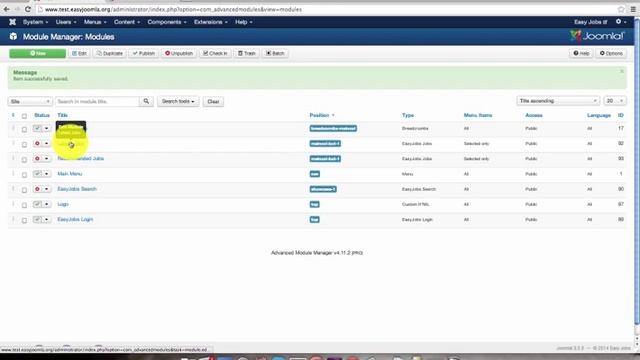Open the Help menu in the top navigation
Image resolution: width=640 pixels, height=360 pixels.
(244, 22)
